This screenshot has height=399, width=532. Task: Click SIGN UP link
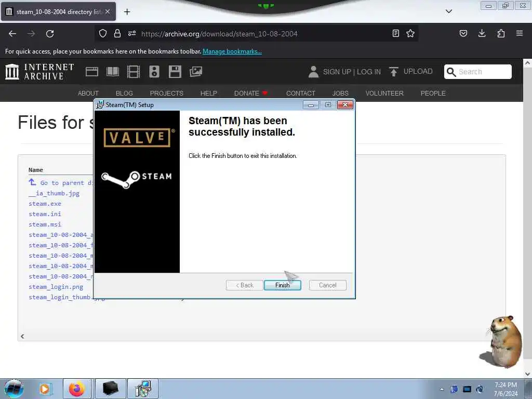point(337,72)
